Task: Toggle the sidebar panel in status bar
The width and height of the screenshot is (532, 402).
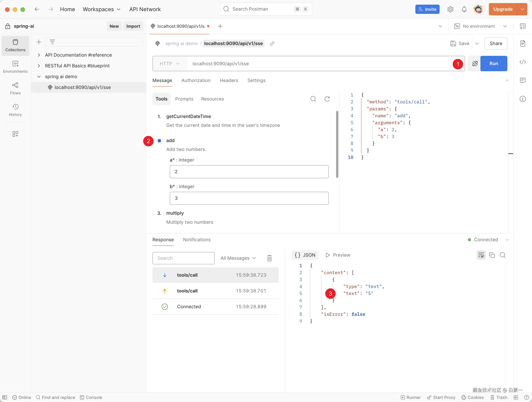Action: [5, 397]
